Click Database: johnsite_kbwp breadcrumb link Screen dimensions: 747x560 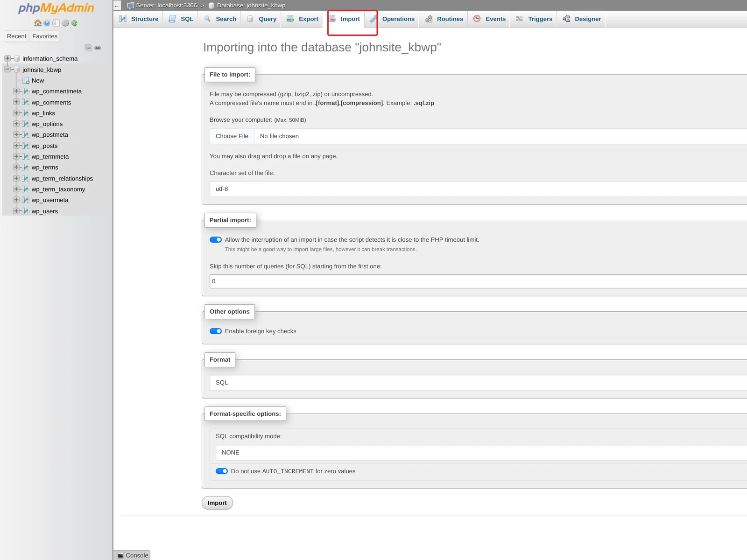(251, 6)
